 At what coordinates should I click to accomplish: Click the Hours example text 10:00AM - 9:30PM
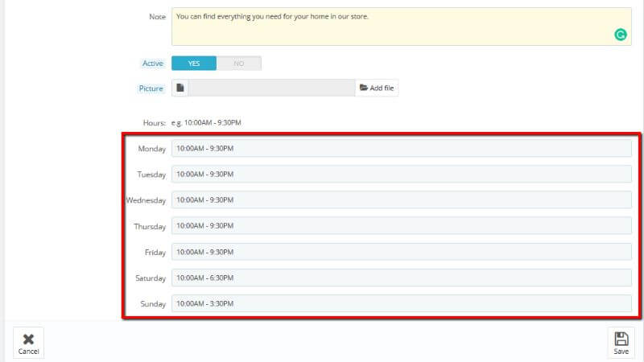pos(206,123)
